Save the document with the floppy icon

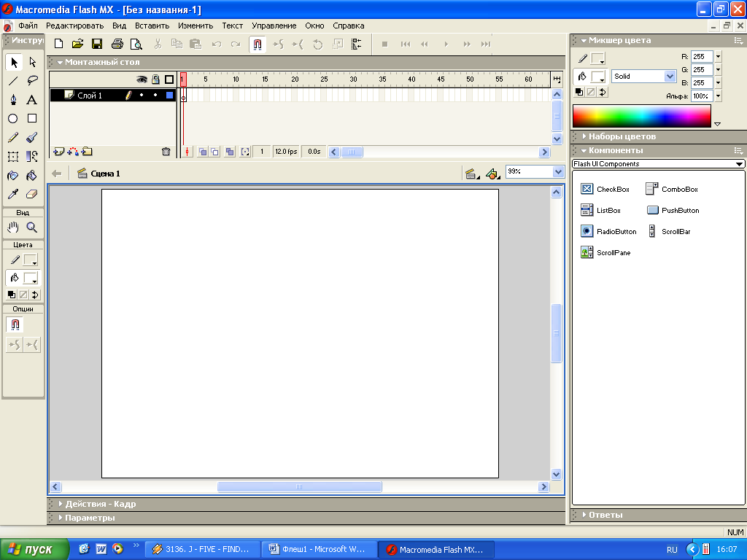click(x=97, y=44)
